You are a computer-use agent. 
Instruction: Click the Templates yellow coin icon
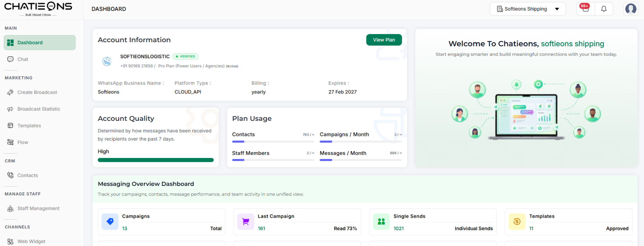(x=517, y=222)
